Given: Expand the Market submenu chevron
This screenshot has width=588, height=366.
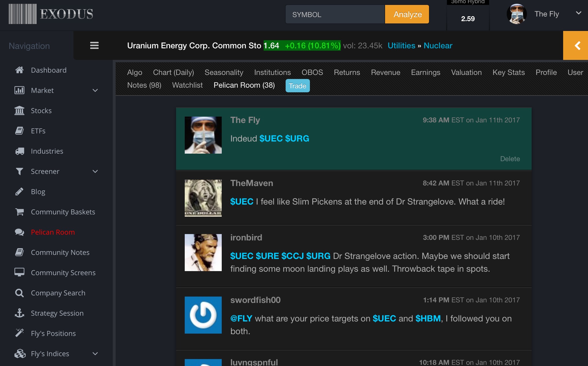Looking at the screenshot, I should click(x=95, y=90).
